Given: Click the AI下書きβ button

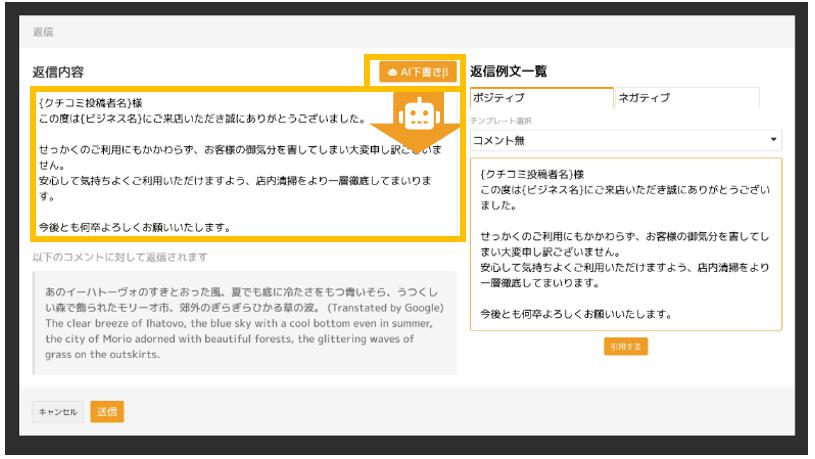Looking at the screenshot, I should tap(418, 72).
